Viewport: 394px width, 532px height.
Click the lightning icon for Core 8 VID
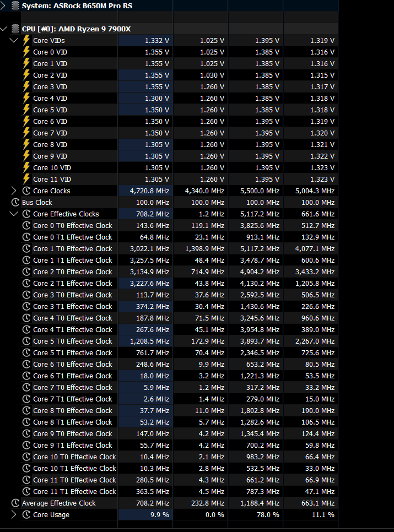pyautogui.click(x=26, y=144)
